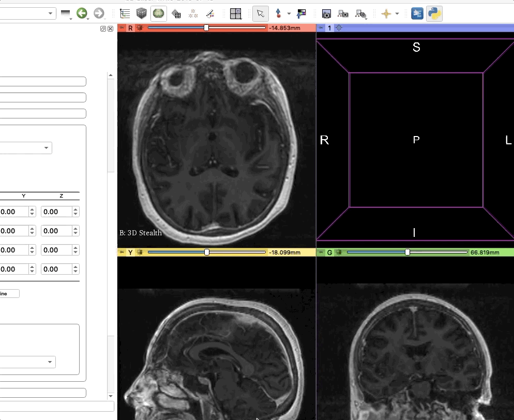Center the 3D view icon

pyautogui.click(x=339, y=28)
